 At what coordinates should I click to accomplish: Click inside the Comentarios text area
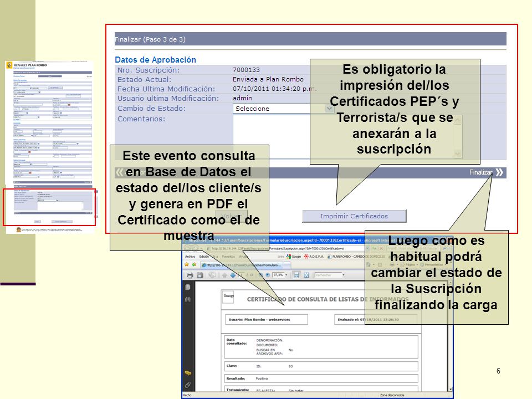347,136
